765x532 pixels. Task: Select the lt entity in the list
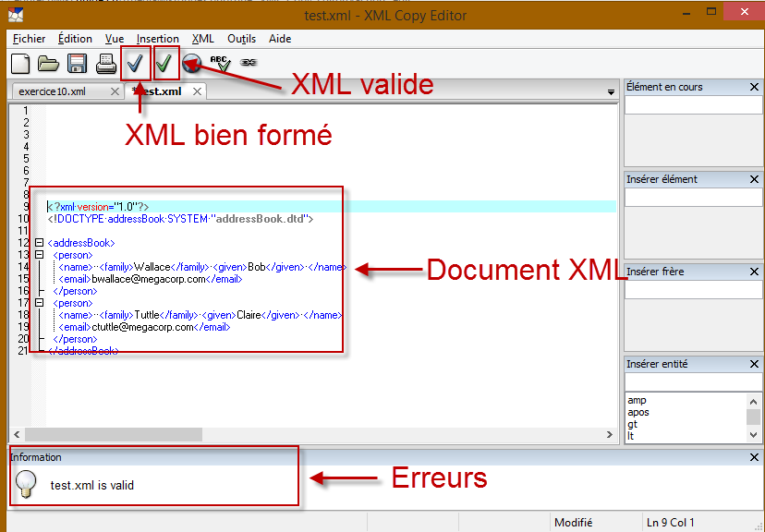631,435
